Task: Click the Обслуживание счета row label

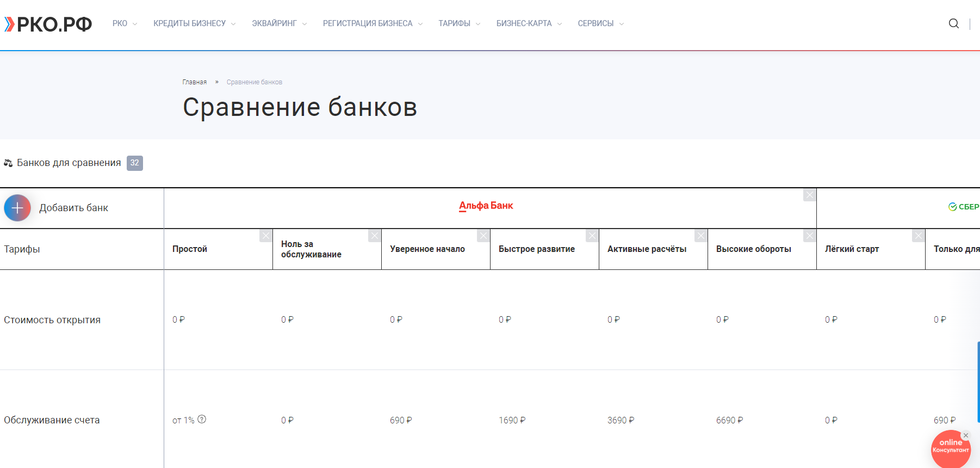Action: (52, 420)
